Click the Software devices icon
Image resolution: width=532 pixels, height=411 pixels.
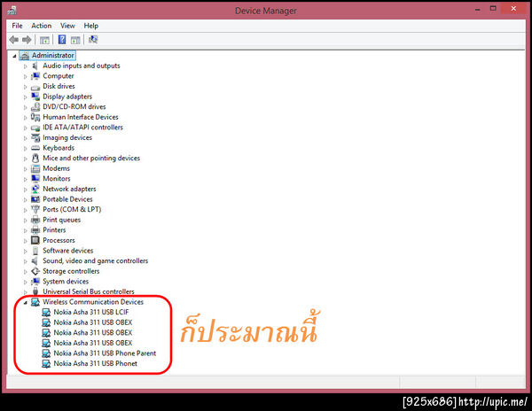tap(35, 251)
